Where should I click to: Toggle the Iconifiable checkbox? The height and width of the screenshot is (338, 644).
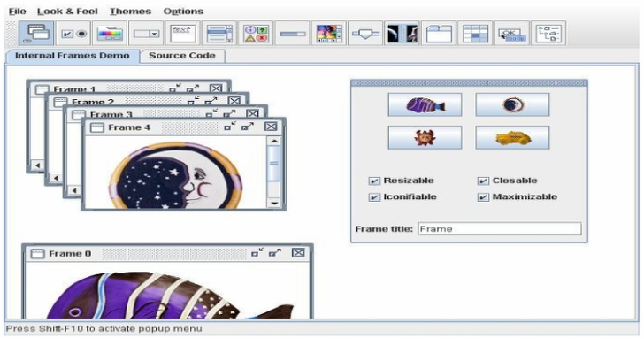point(374,197)
